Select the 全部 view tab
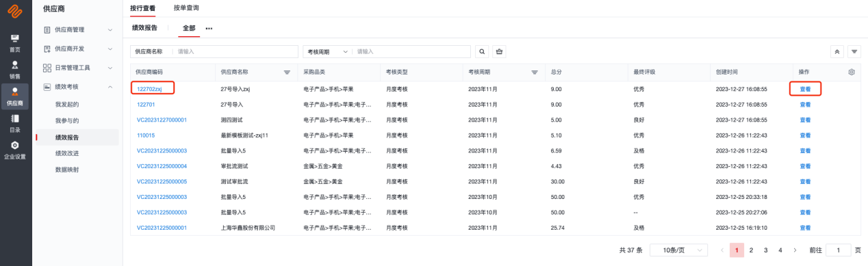The height and width of the screenshot is (266, 868). click(189, 28)
